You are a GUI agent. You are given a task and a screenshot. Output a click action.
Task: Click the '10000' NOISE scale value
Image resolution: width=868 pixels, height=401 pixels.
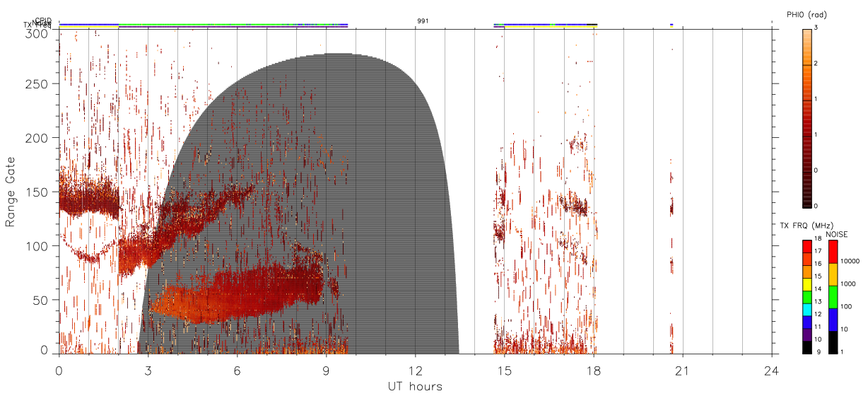[849, 261]
